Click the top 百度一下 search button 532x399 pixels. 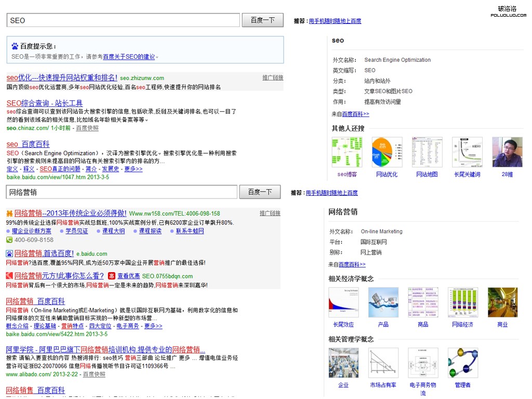262,20
